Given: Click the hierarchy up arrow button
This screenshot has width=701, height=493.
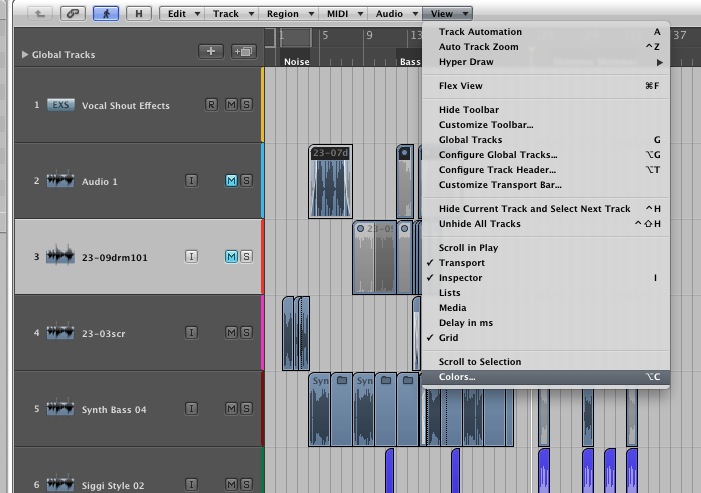Looking at the screenshot, I should coord(40,13).
